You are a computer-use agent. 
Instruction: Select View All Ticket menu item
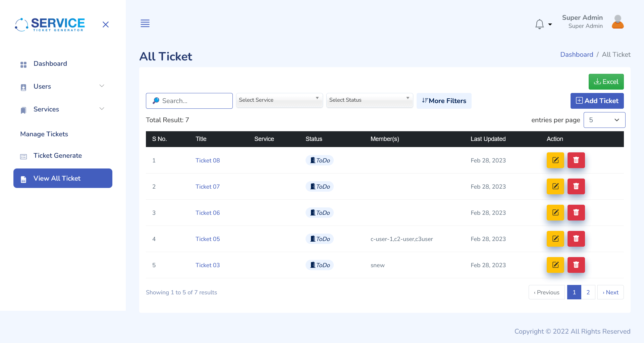click(63, 178)
